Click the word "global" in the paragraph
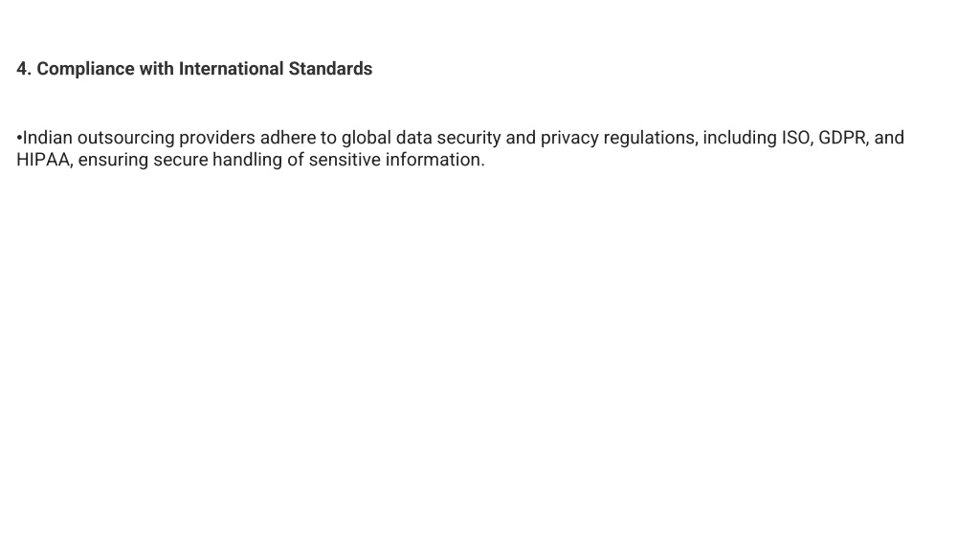 pyautogui.click(x=367, y=138)
